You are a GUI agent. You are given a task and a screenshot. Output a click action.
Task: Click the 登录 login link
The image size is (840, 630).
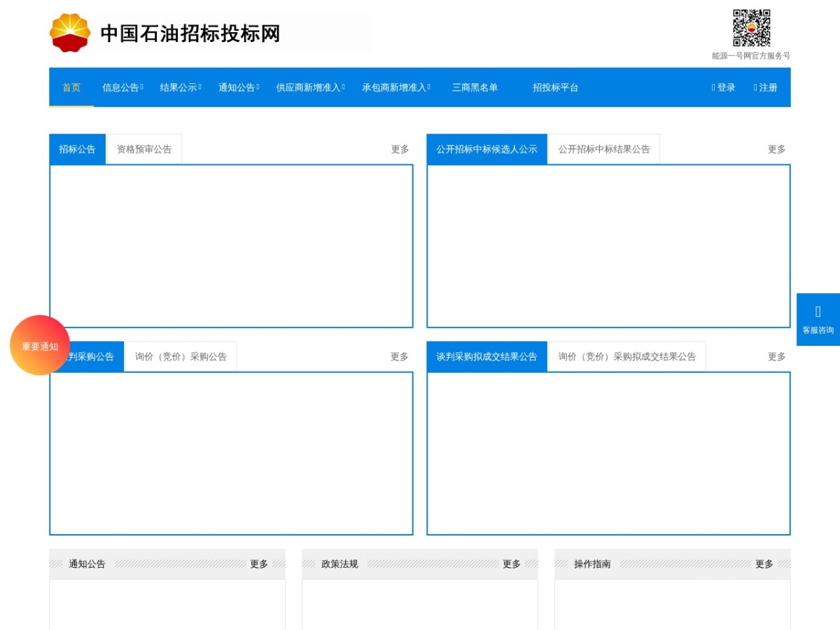[x=724, y=87]
